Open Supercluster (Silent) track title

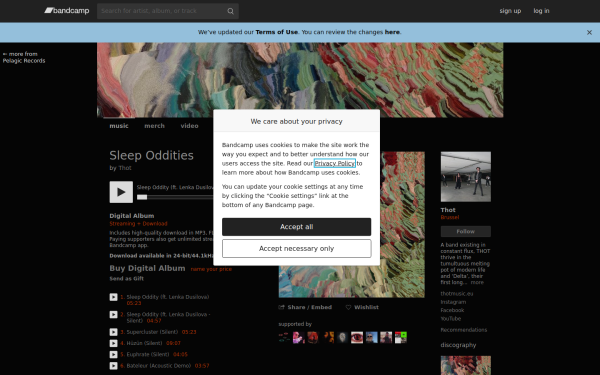click(152, 332)
